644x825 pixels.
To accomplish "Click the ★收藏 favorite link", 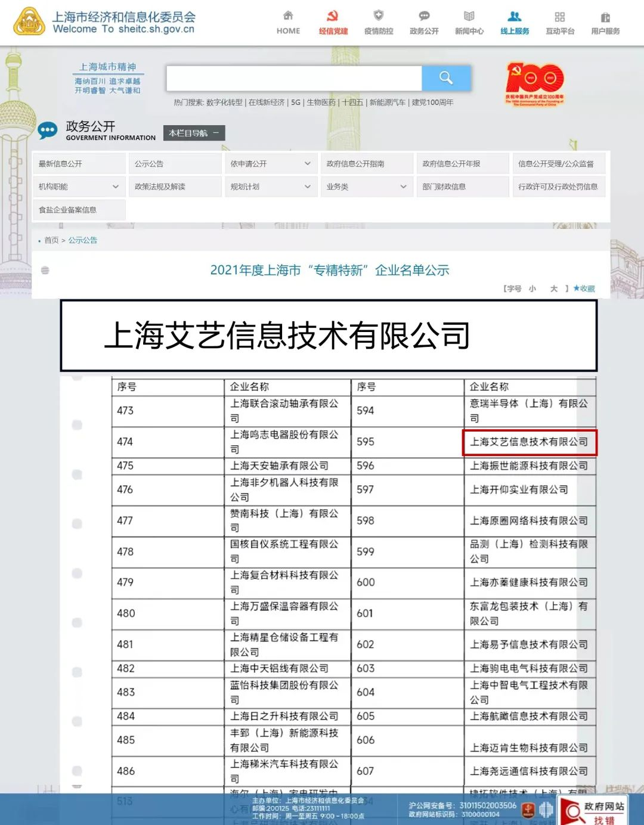I will pyautogui.click(x=584, y=289).
